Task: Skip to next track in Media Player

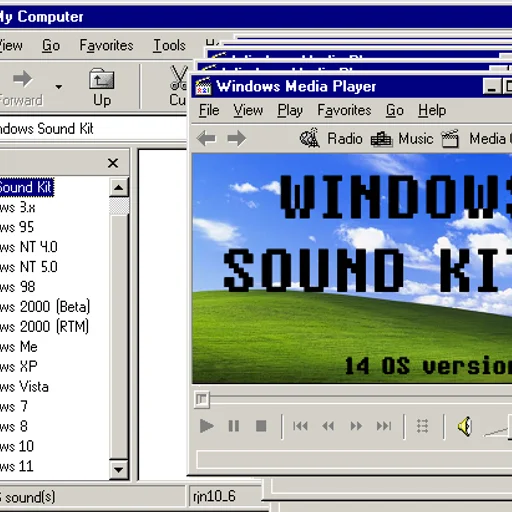Action: (x=384, y=426)
